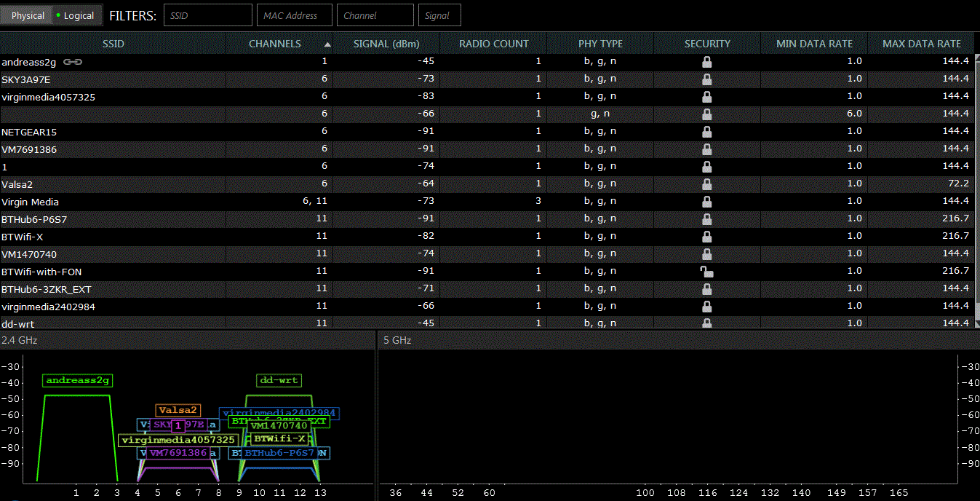Click the padlock icon in VM1470740 row
Screen dimensions: 980x501
tap(706, 254)
